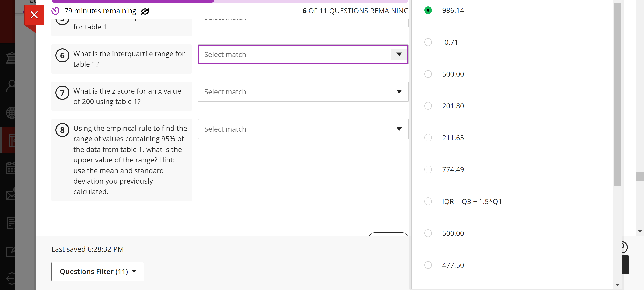Click the answer list scroll-down arrow
Screen dimensions: 644x290
click(617, 285)
